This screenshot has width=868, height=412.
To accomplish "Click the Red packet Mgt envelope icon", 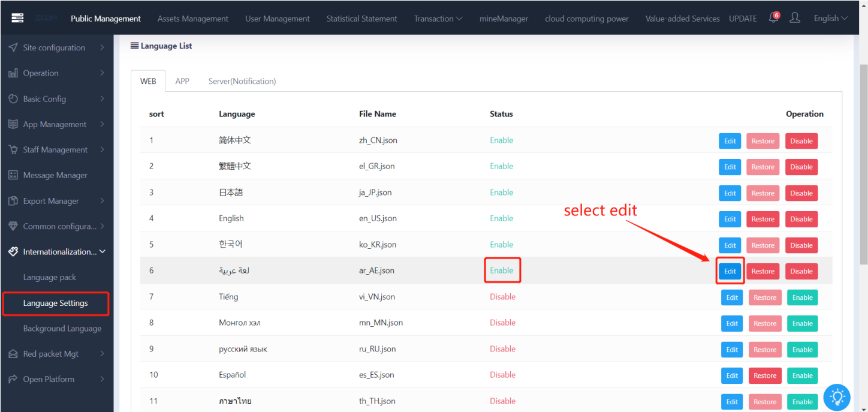I will tap(13, 354).
